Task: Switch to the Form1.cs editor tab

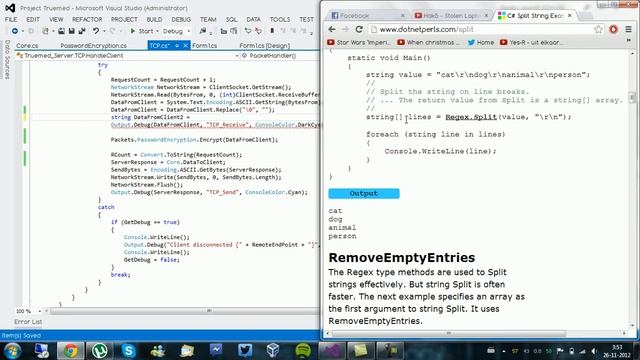Action: tap(204, 46)
